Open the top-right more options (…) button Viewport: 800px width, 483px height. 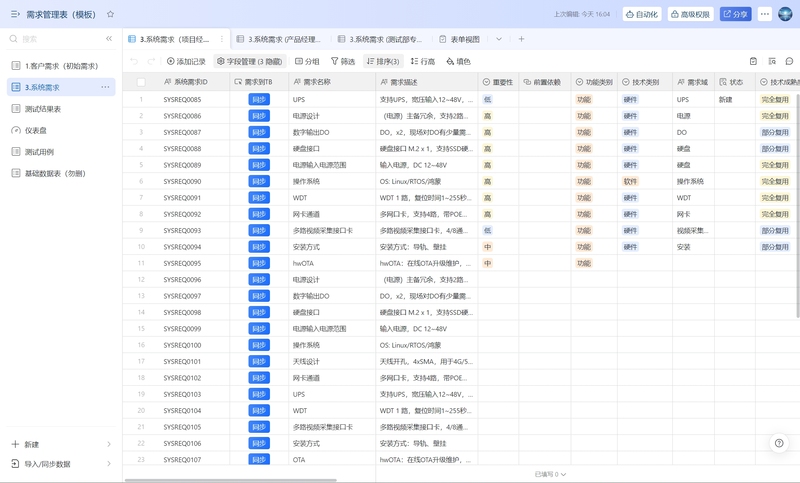(764, 14)
